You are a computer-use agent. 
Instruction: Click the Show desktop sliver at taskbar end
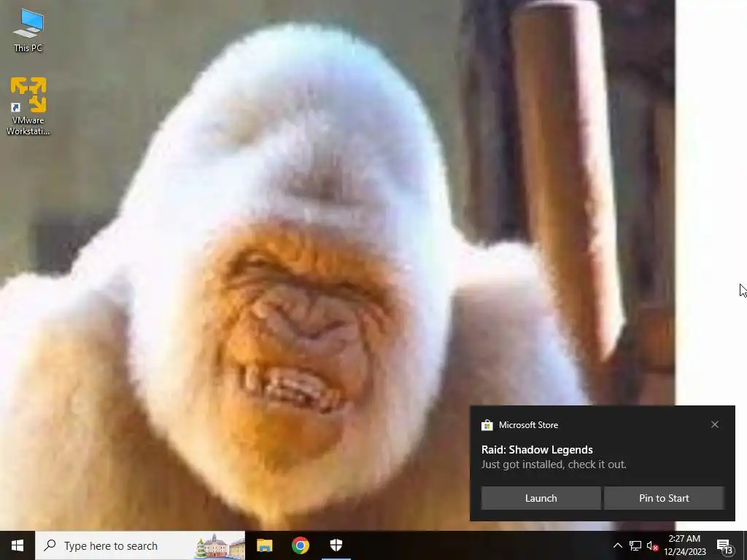pos(745,545)
